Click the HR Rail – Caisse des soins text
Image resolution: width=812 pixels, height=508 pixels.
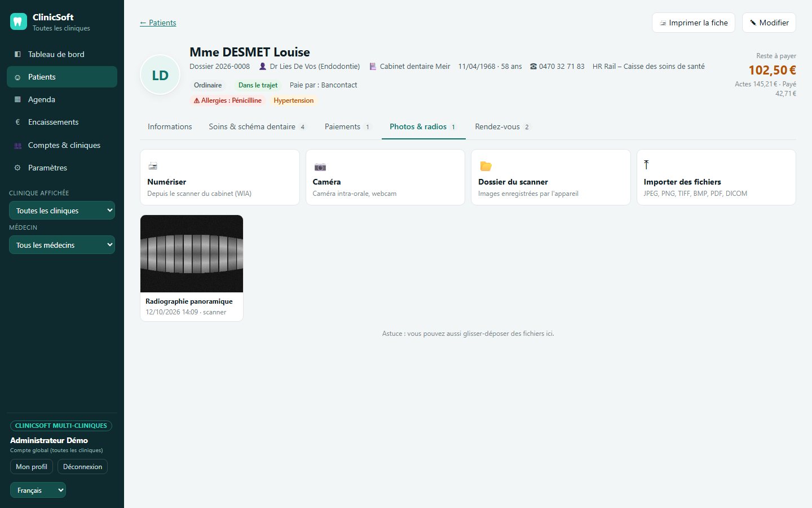pos(648,67)
